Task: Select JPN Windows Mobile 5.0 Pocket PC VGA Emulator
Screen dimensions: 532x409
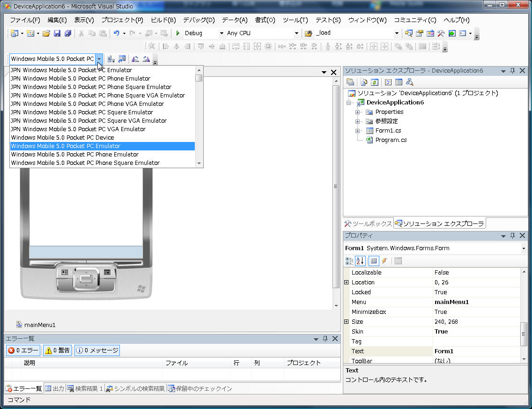Action: [x=102, y=129]
